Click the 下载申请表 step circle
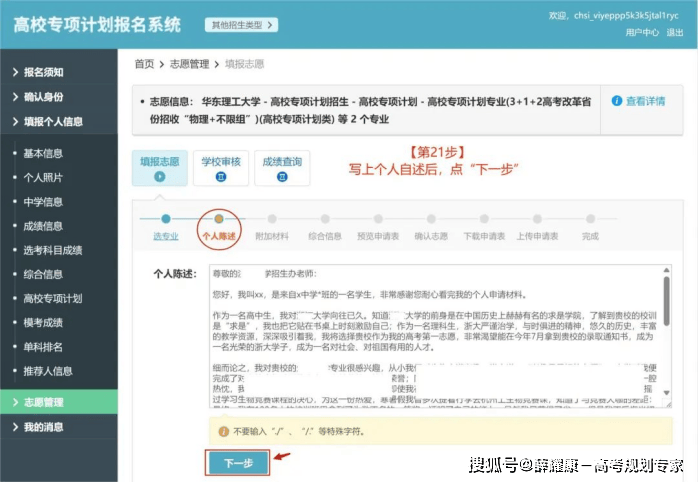 tap(484, 219)
